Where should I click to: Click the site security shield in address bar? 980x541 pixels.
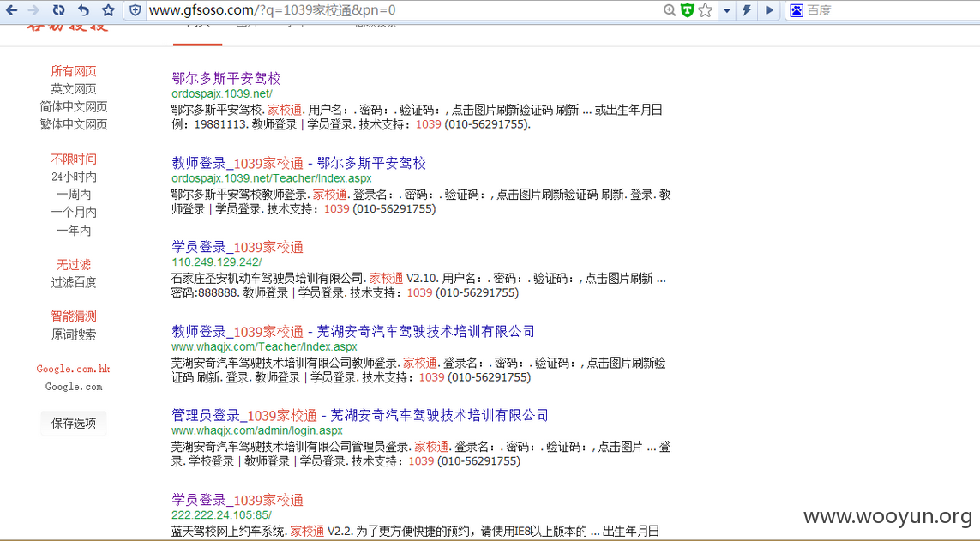coord(135,10)
